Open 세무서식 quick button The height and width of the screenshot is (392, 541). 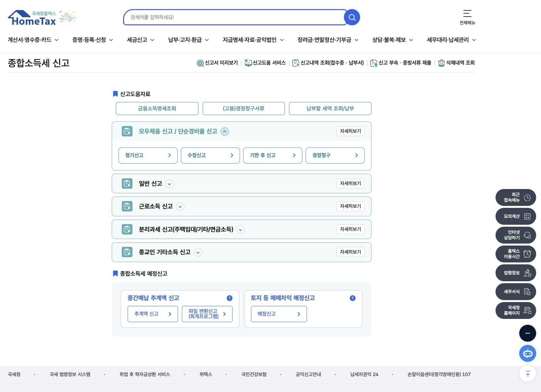click(x=516, y=292)
